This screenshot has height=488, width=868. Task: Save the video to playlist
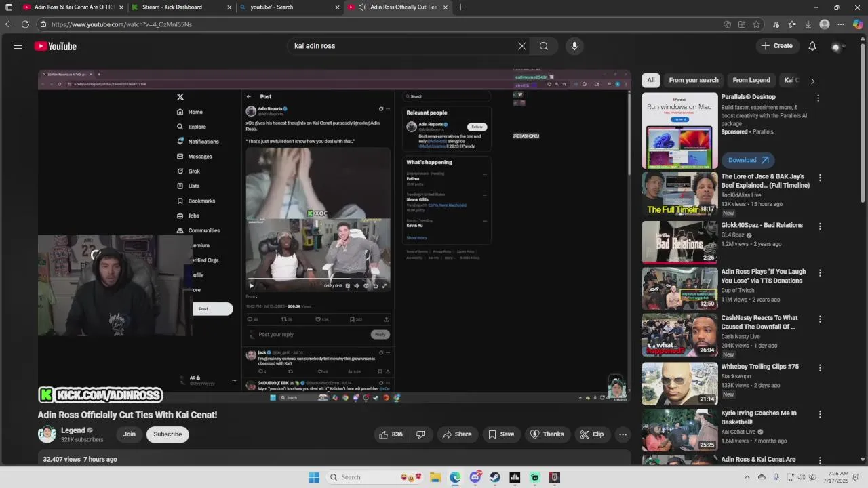[501, 434]
